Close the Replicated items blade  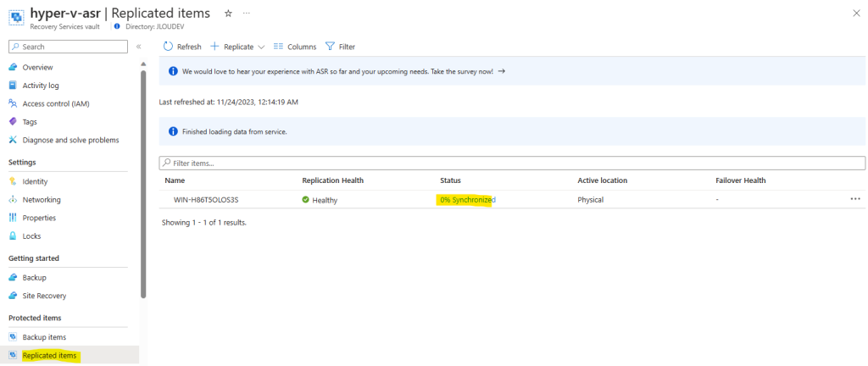[x=856, y=14]
